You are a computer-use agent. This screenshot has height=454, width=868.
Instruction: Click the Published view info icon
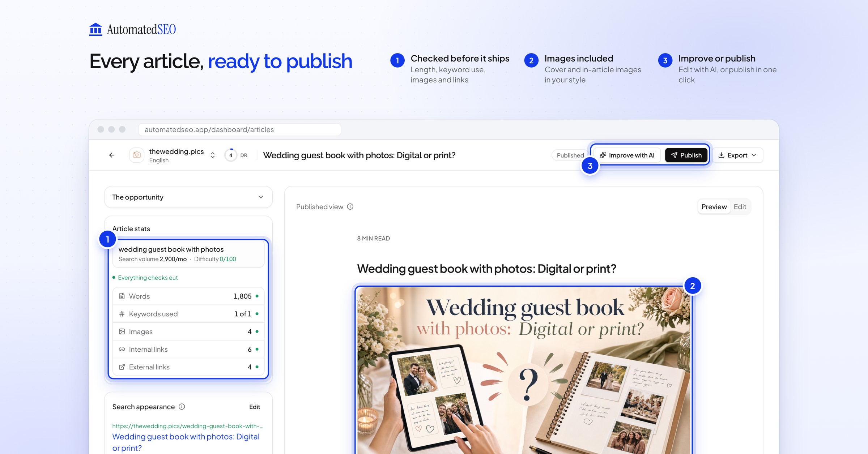(x=350, y=206)
